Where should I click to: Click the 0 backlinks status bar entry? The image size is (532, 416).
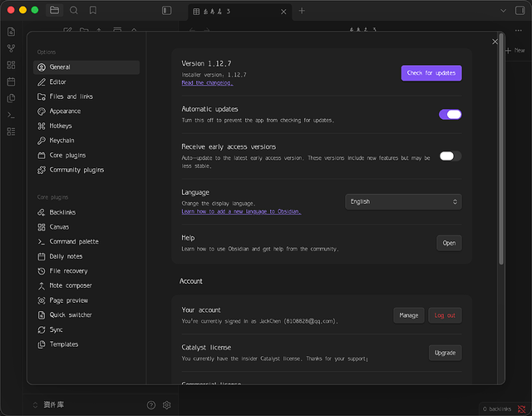coord(497,409)
